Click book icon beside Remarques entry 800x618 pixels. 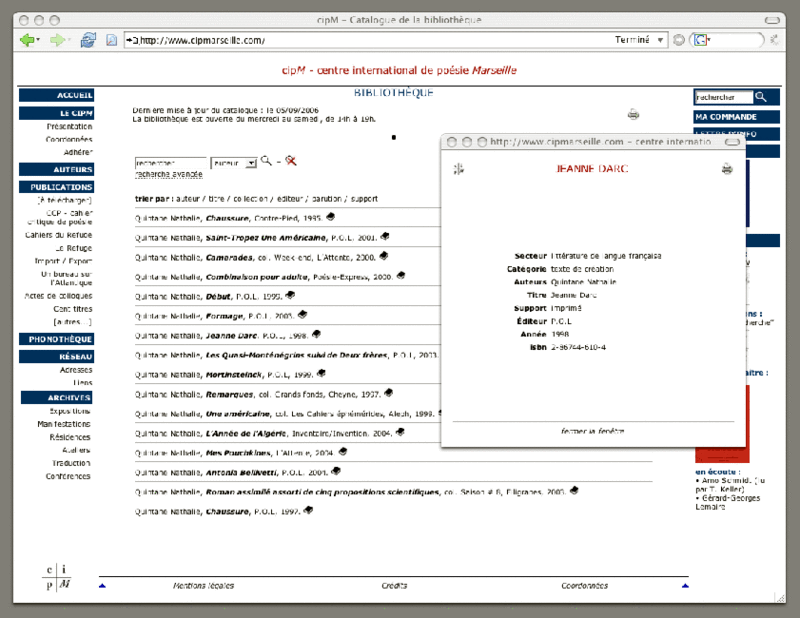pos(388,393)
